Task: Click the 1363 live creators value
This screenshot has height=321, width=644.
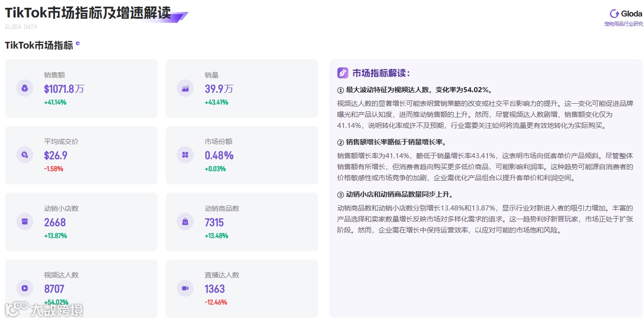Action: click(215, 289)
